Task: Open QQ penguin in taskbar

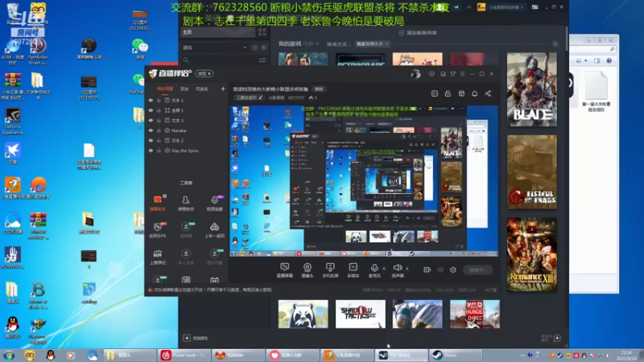Action: (x=51, y=355)
